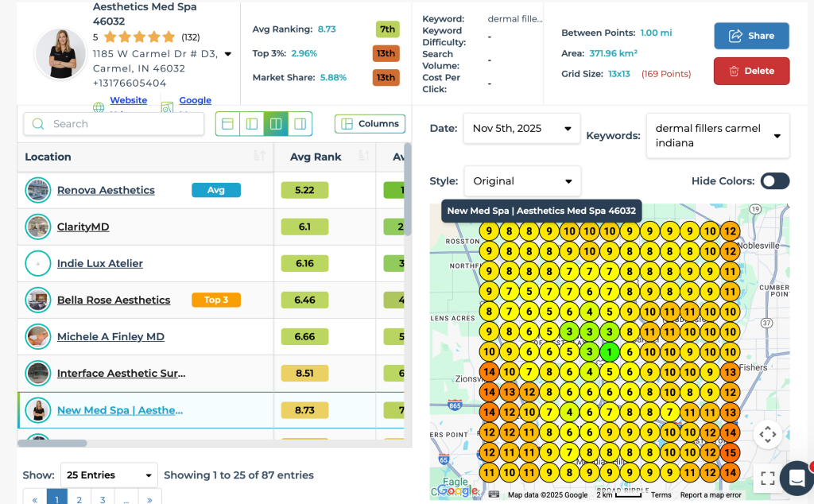Click the Top 3 badge on Bella Rose

point(216,300)
